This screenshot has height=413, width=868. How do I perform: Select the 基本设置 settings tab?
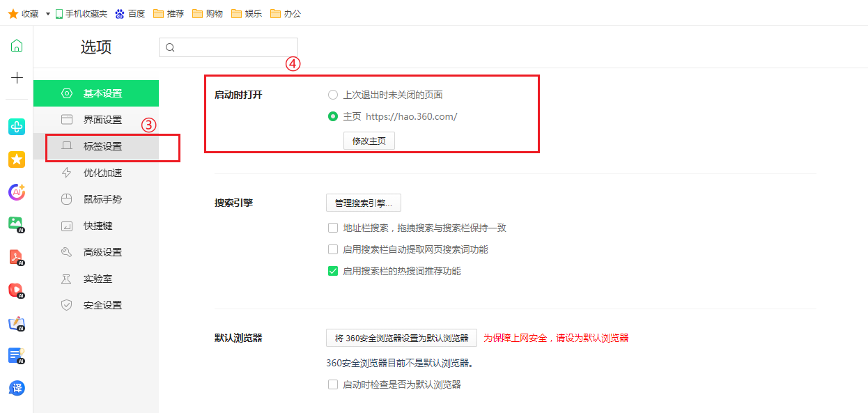tap(96, 93)
